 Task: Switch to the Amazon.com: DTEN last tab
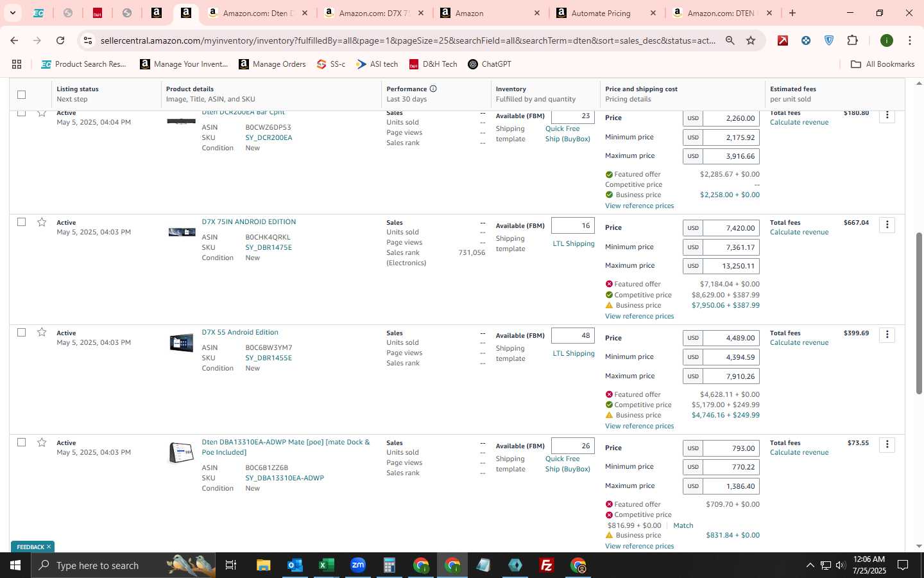[723, 13]
